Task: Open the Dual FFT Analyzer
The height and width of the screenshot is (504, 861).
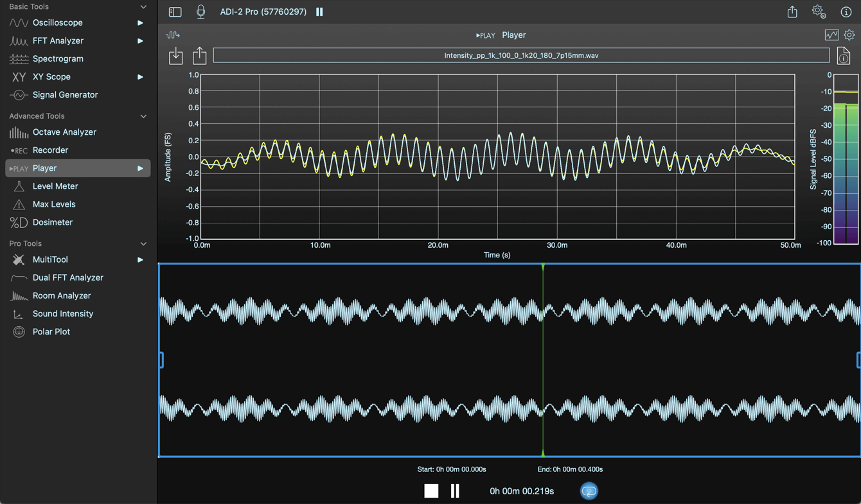Action: (x=67, y=277)
